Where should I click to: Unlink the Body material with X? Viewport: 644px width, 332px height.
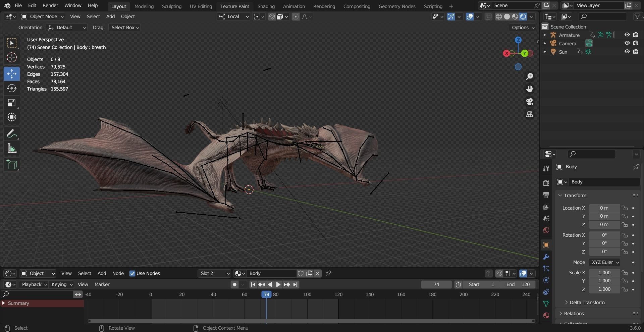318,273
